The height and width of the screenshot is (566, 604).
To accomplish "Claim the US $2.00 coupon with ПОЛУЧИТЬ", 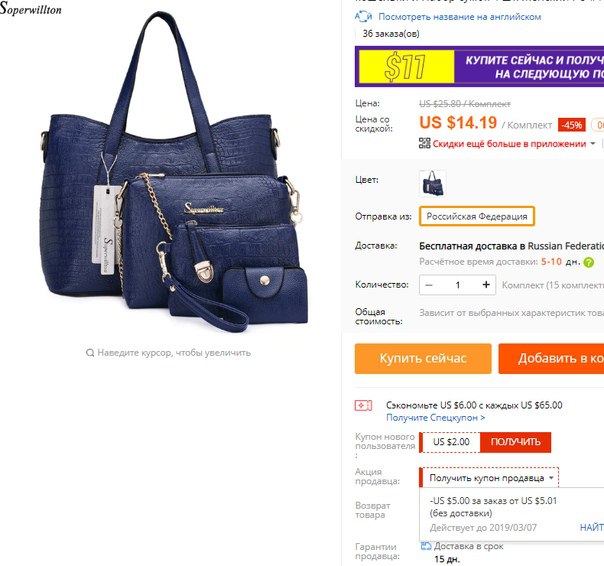I will click(x=515, y=442).
